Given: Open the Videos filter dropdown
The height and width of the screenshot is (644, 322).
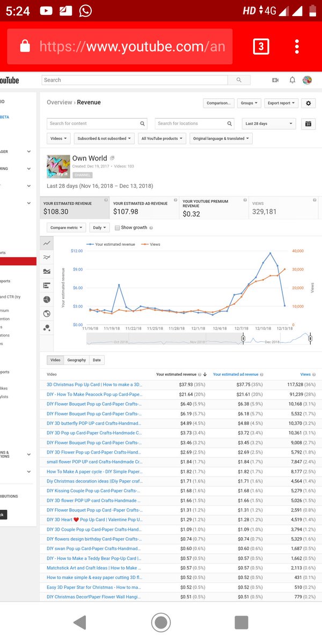Looking at the screenshot, I should (x=58, y=138).
